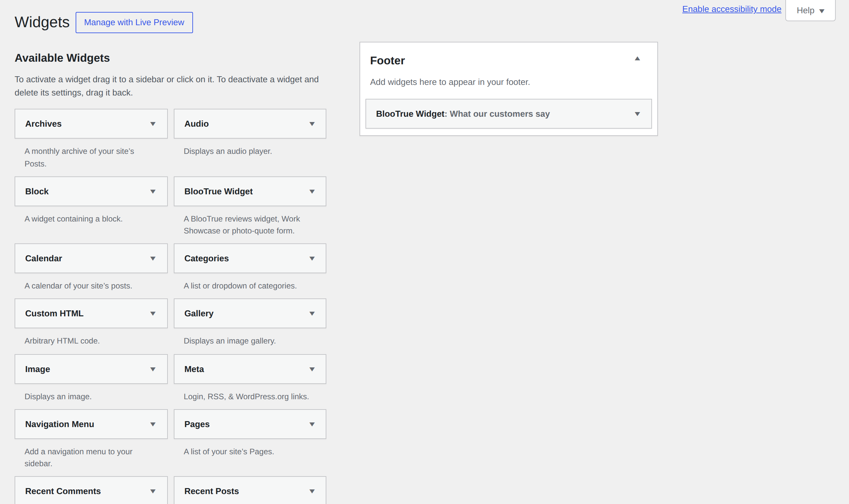Expand the Archives widget arrow
The height and width of the screenshot is (504, 849).
pyautogui.click(x=153, y=124)
